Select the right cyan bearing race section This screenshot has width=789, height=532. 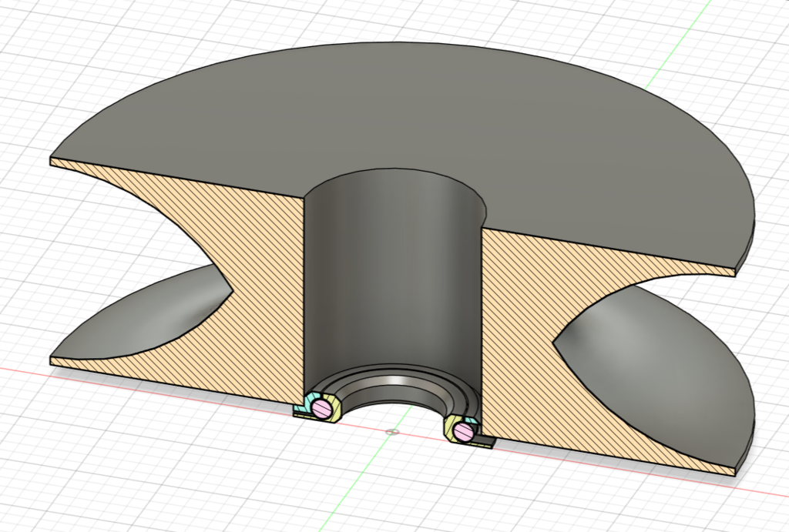click(x=472, y=421)
